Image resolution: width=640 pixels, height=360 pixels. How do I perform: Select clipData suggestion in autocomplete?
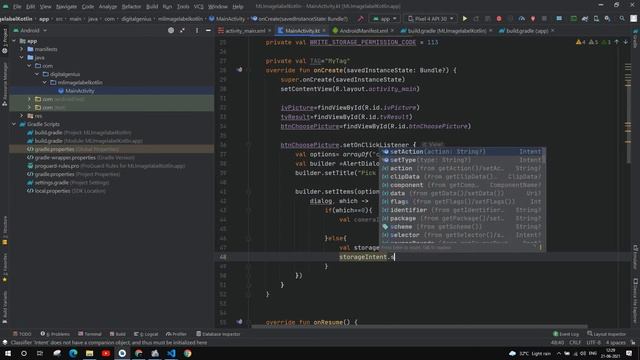click(x=462, y=177)
